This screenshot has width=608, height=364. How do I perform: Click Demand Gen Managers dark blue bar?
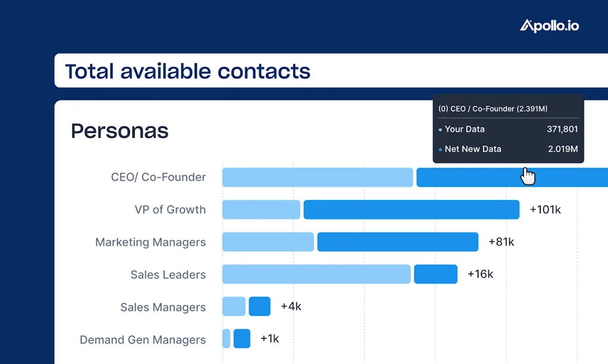tap(242, 338)
